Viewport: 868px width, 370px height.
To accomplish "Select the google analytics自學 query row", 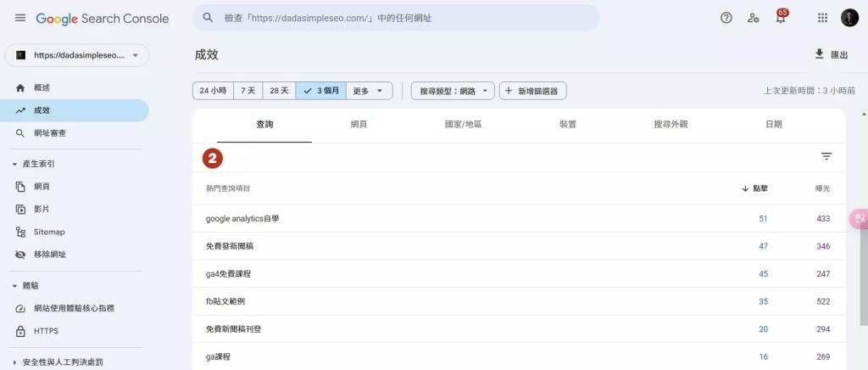I will click(519, 219).
